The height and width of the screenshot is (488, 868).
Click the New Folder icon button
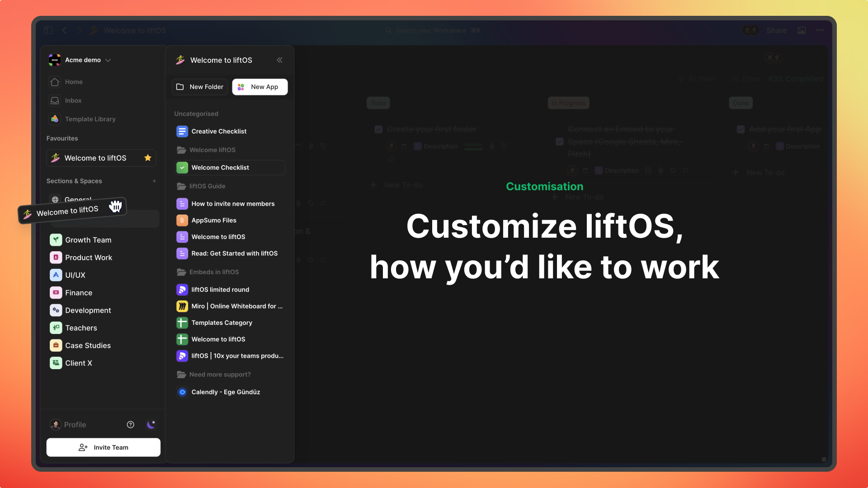point(181,86)
